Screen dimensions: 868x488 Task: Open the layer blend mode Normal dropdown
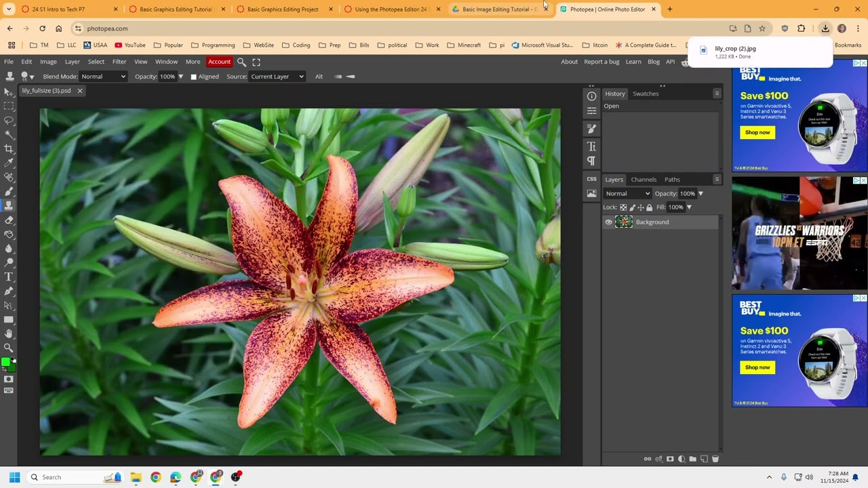627,194
